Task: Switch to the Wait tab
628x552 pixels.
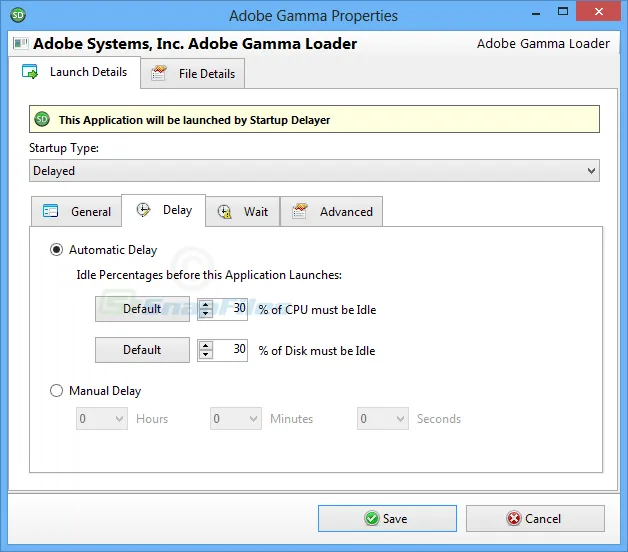Action: point(243,212)
